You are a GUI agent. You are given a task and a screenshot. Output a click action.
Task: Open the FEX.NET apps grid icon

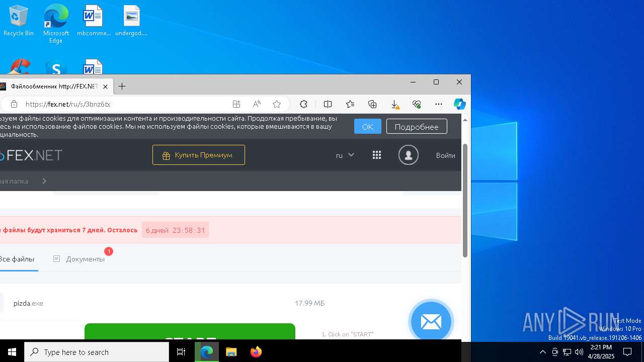(x=377, y=155)
